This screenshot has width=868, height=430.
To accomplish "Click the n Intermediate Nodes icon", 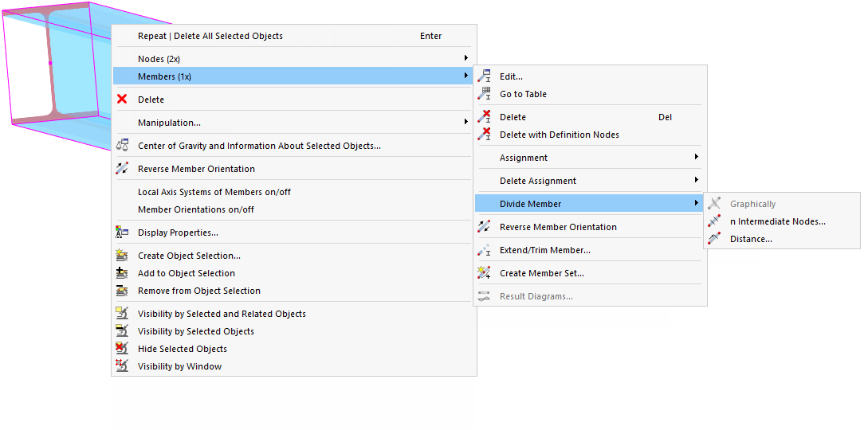I will pos(714,221).
